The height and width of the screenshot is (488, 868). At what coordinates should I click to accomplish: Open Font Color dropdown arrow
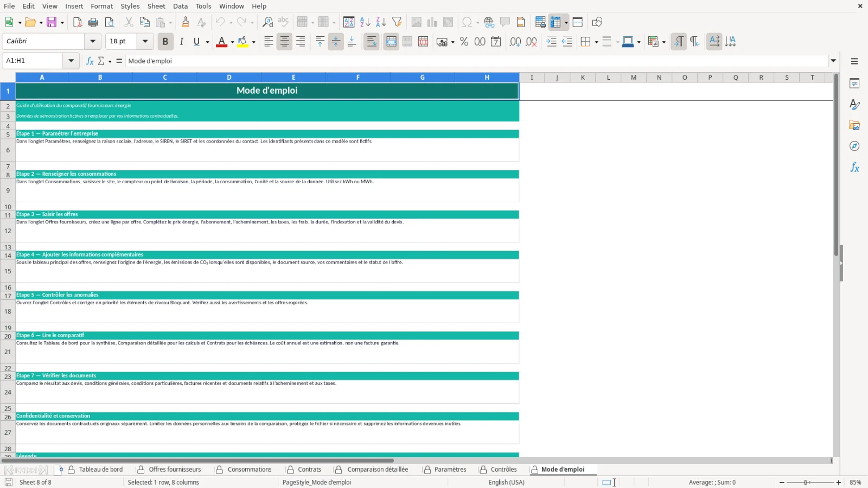pos(232,42)
